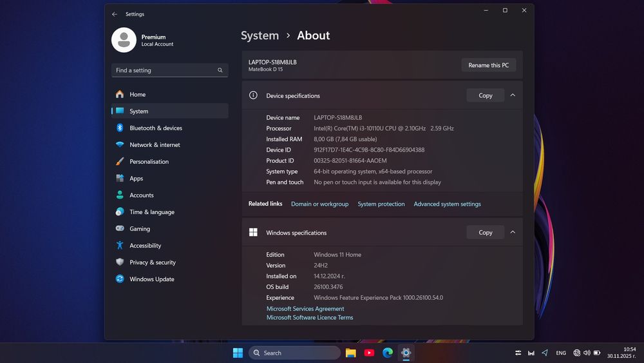Click the paintbrush icon beside Personalisation
This screenshot has width=644, height=363.
coord(120,162)
